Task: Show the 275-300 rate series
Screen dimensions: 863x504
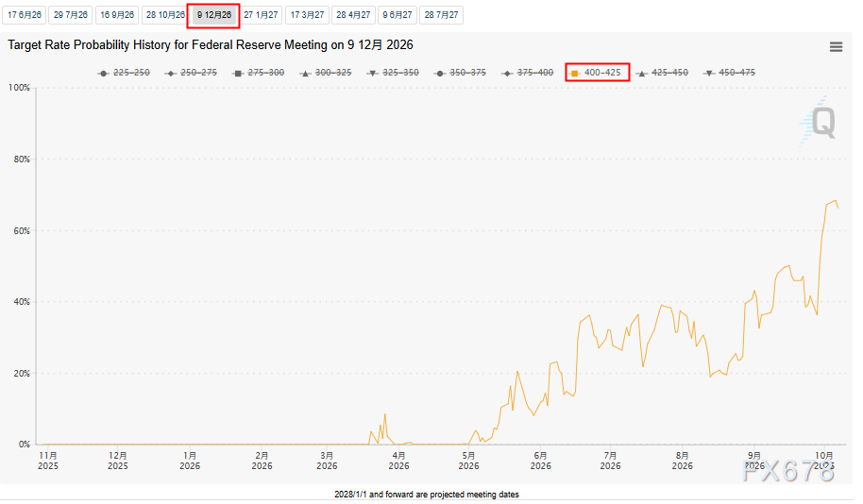Action: click(258, 73)
